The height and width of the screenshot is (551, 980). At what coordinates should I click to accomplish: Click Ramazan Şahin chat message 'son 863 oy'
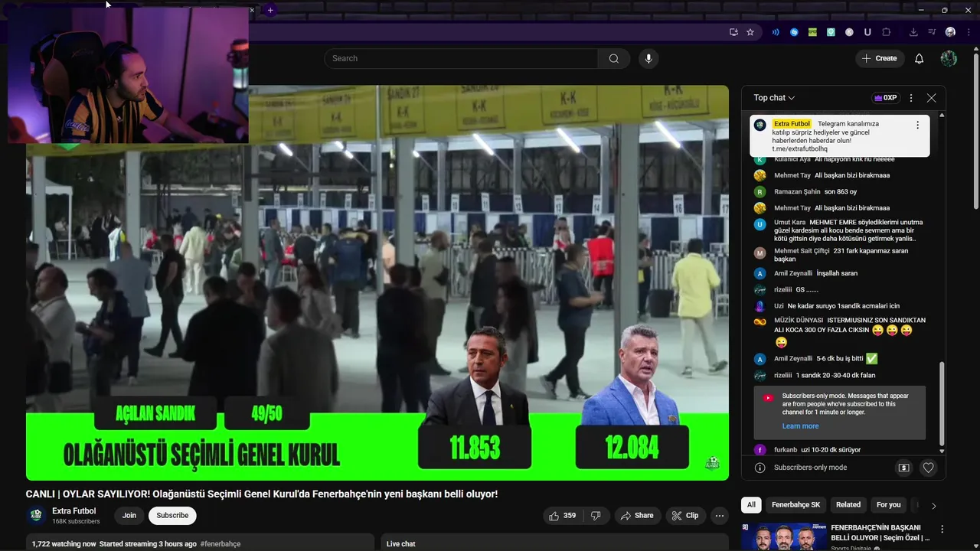(815, 192)
